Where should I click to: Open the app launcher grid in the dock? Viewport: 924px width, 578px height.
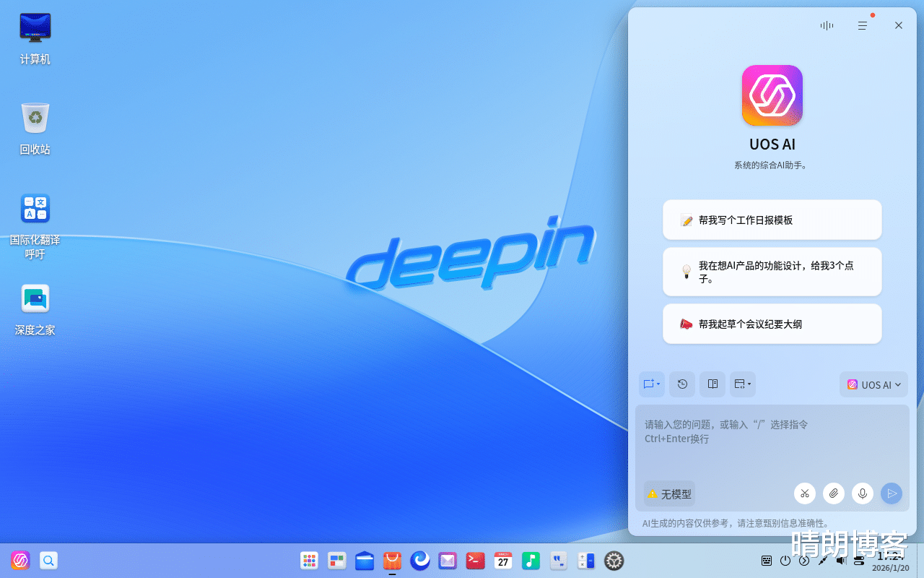309,560
